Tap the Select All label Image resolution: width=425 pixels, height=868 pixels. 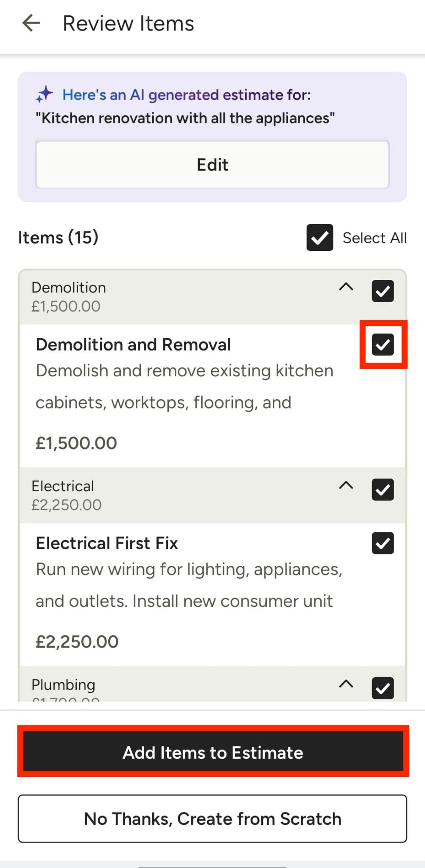tap(375, 238)
